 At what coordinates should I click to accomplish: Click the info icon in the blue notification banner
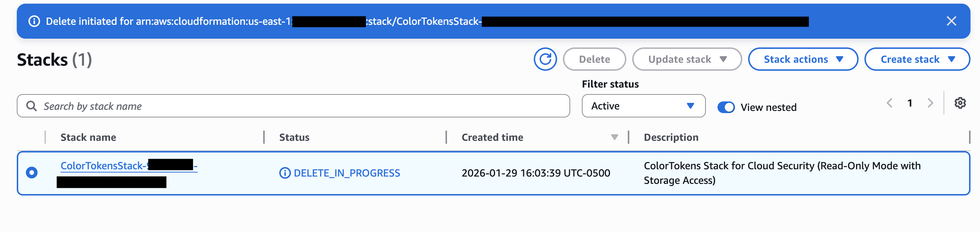(x=34, y=21)
